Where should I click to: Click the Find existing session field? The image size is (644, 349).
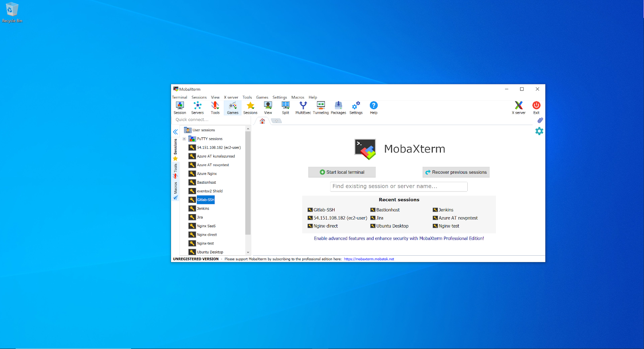tap(399, 187)
